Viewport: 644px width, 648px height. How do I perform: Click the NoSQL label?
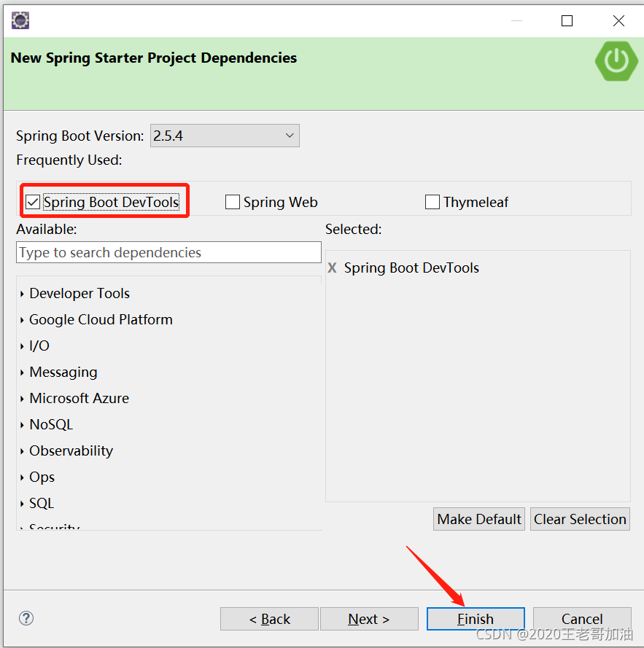pyautogui.click(x=51, y=425)
